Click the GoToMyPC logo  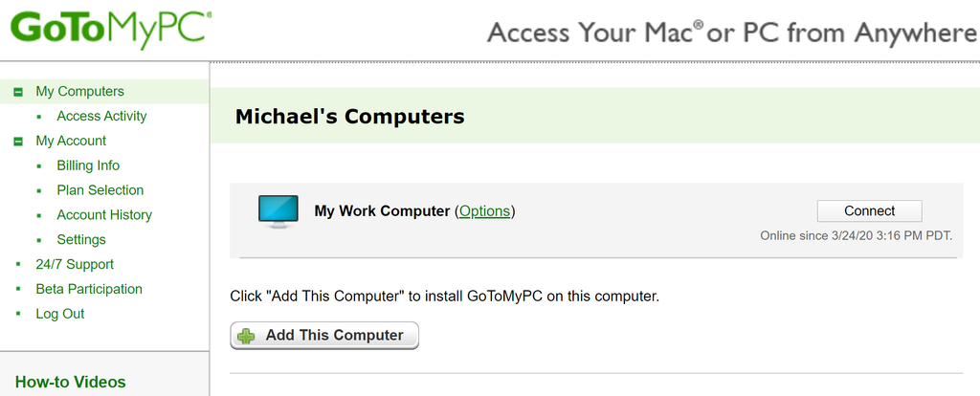tap(111, 29)
